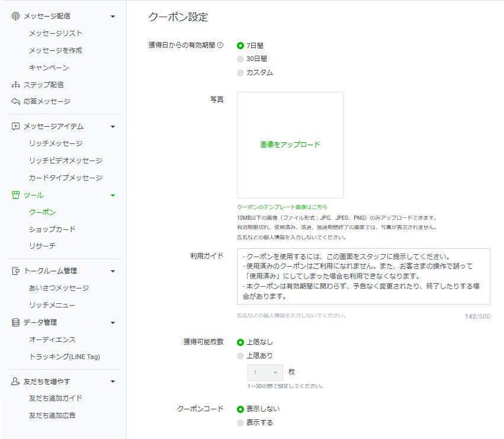Viewport: 504px width, 439px height.
Task: Click inside the 利用ガイド text area
Action: pos(364,276)
